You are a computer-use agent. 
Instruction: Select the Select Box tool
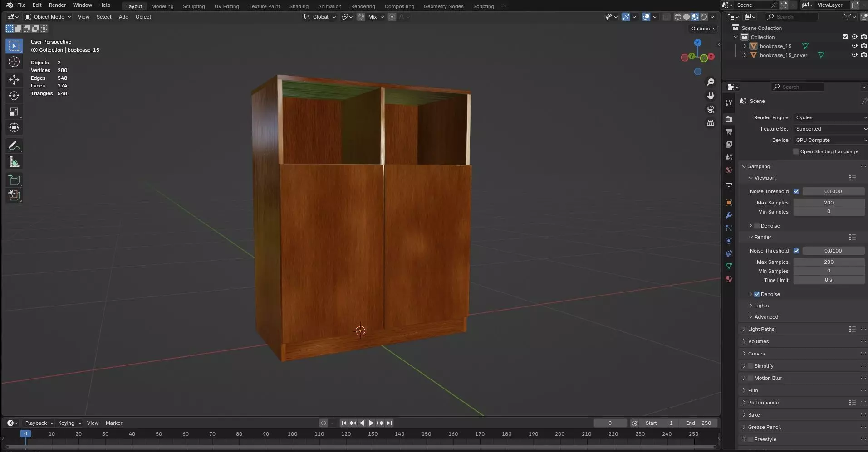[x=14, y=46]
